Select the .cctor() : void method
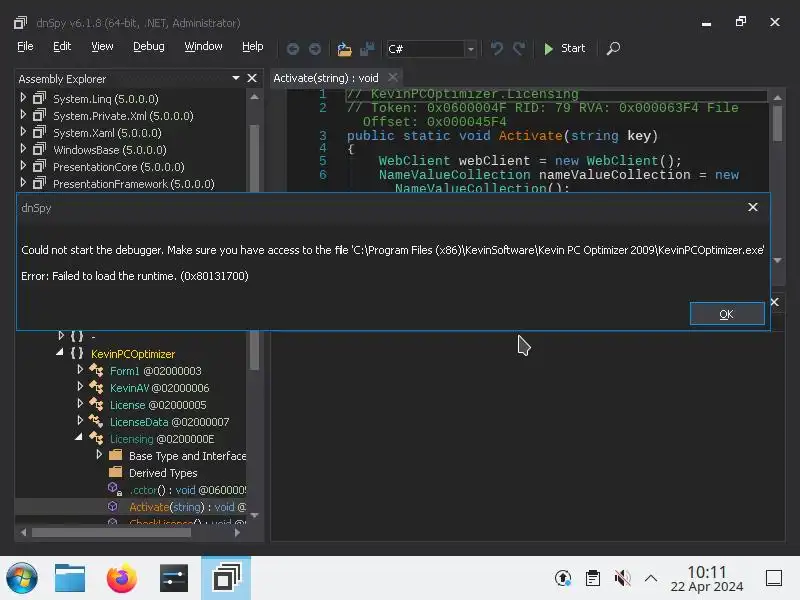800x600 pixels. [x=188, y=490]
